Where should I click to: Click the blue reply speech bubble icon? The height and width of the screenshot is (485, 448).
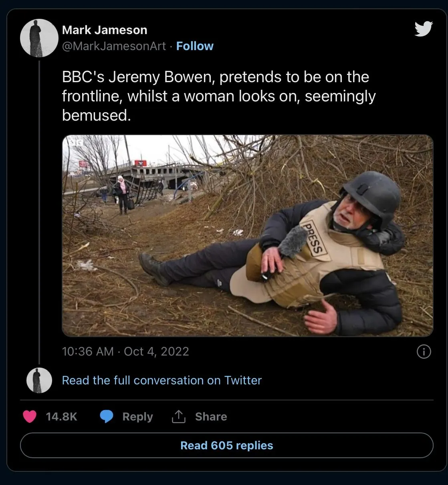pos(107,416)
